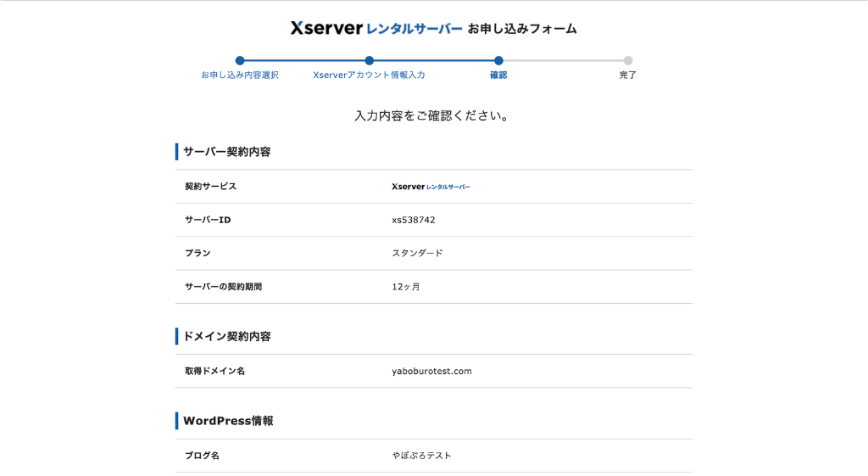Click the Xserver レンタルサーバー header logo

376,28
